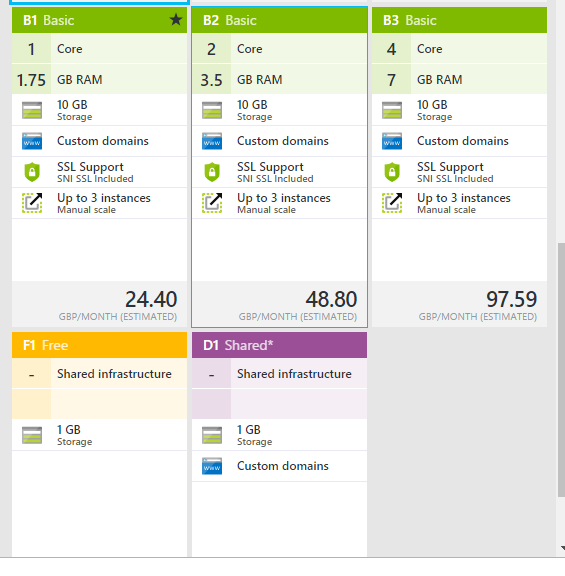Click the manual scale icon in B1 Basic
Viewport: 565px width, 576px height.
click(32, 203)
